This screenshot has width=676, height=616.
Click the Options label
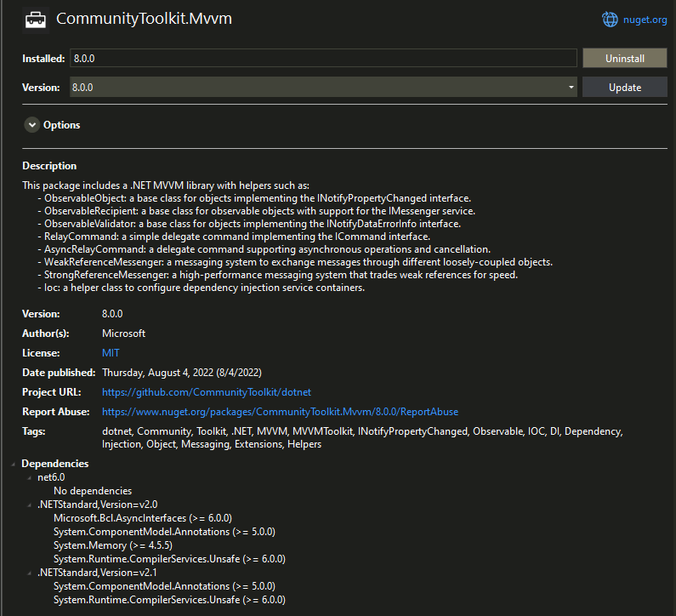(x=62, y=125)
